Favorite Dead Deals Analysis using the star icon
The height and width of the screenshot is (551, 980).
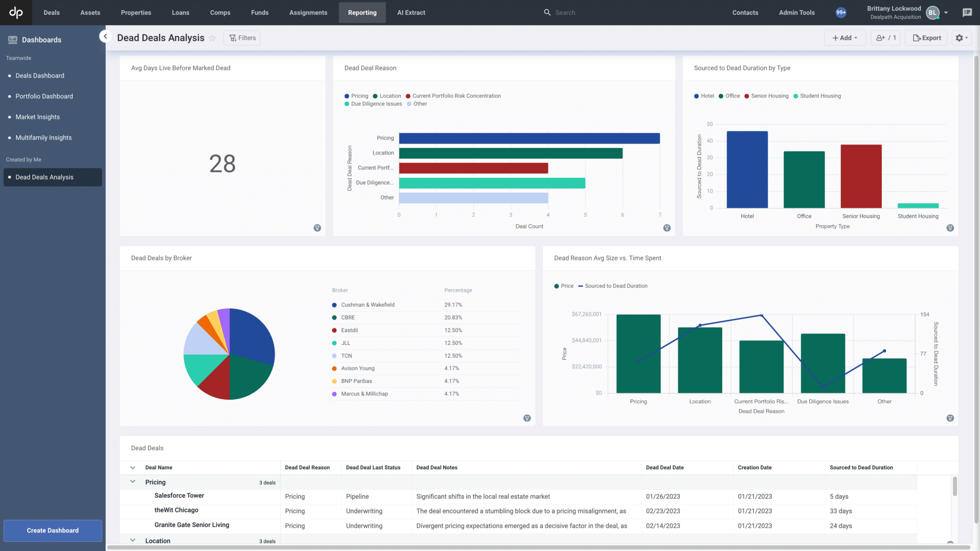pos(212,38)
